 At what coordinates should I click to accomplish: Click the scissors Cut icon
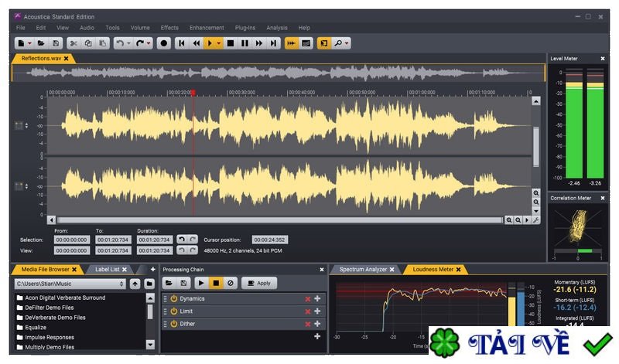point(74,43)
